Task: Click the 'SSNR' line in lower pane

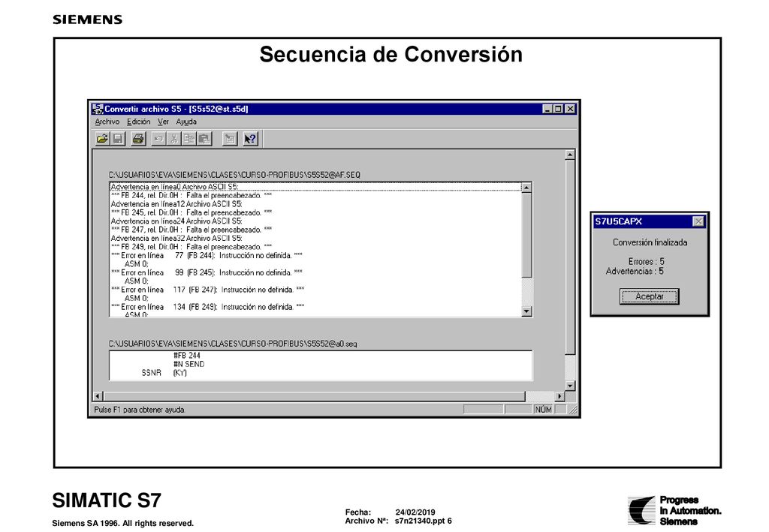Action: pos(164,373)
